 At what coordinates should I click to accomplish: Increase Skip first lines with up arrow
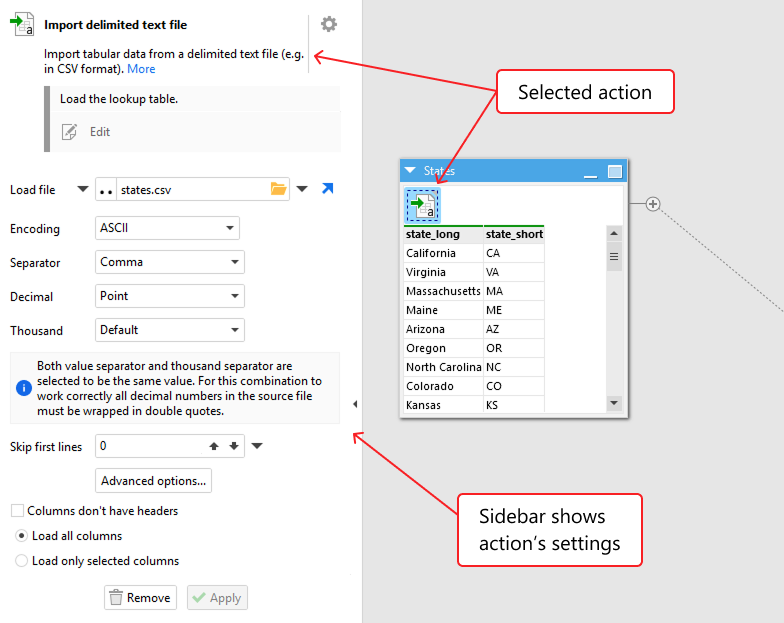coord(214,446)
